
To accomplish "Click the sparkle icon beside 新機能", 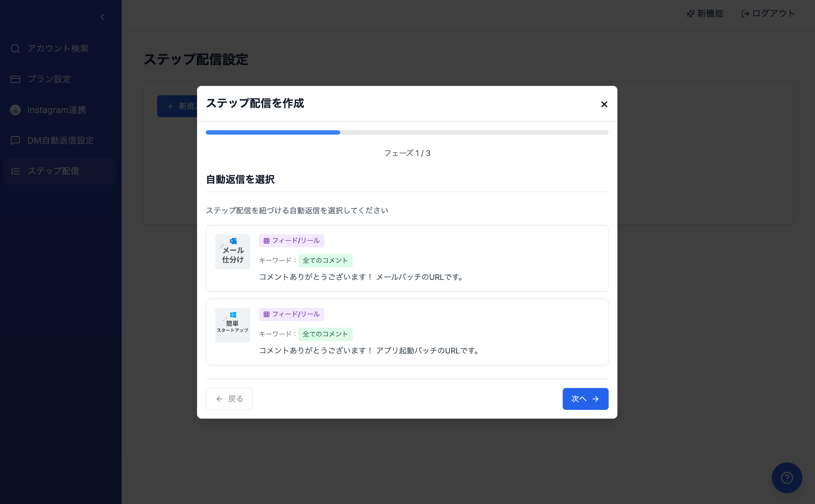I will [691, 14].
